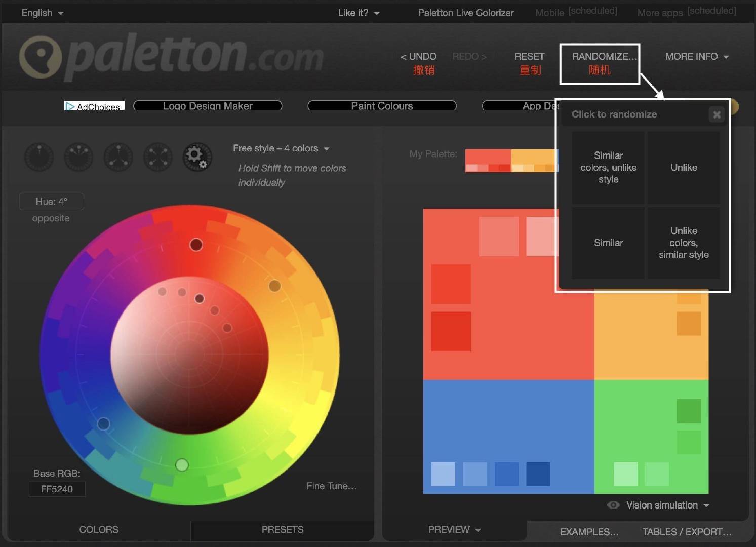Select the triad color scheme icon
The image size is (756, 547).
pos(118,157)
